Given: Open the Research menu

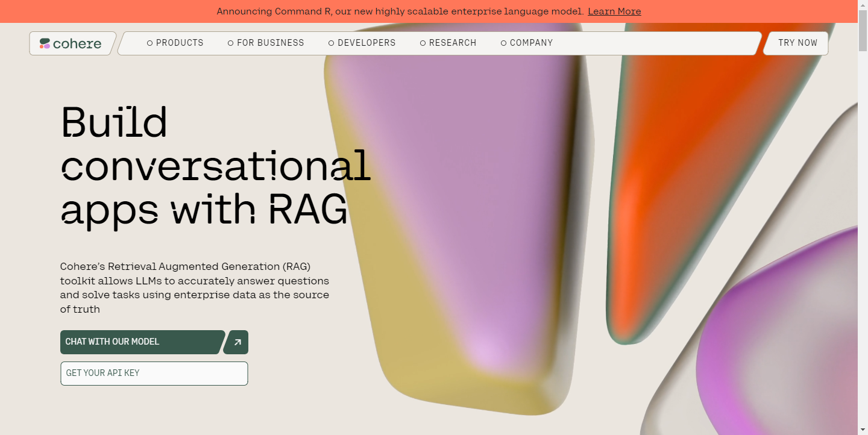Looking at the screenshot, I should tap(448, 43).
